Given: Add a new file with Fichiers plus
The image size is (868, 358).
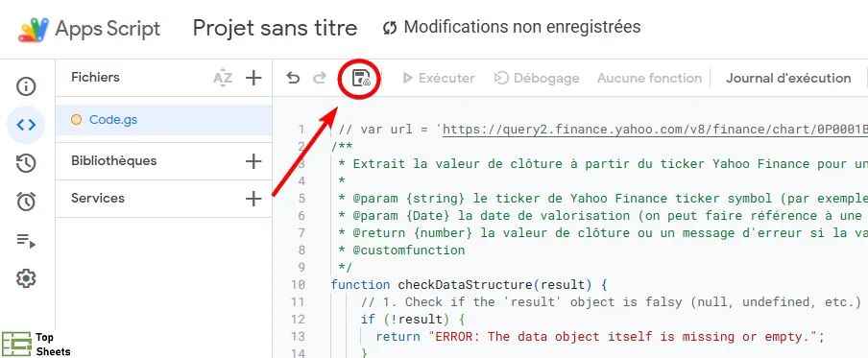Looking at the screenshot, I should pyautogui.click(x=253, y=78).
